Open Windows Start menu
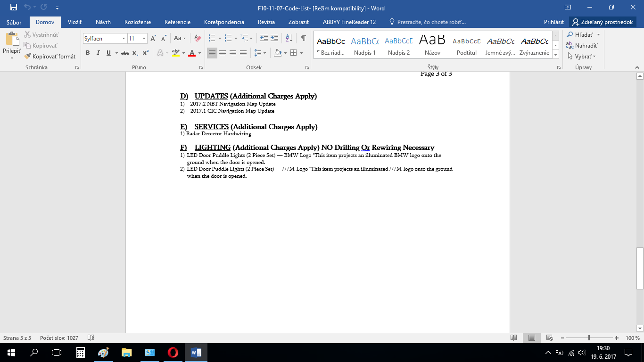Image resolution: width=644 pixels, height=362 pixels. click(11, 352)
